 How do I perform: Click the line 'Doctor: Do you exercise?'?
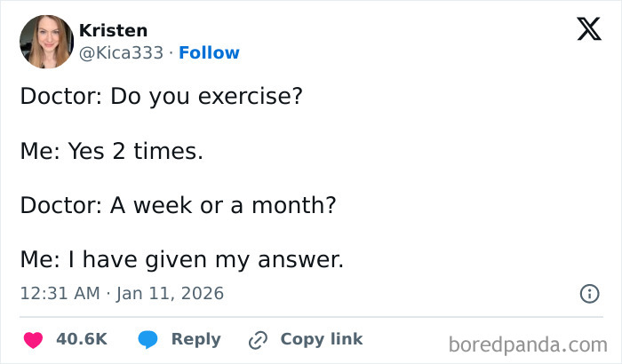coord(161,96)
